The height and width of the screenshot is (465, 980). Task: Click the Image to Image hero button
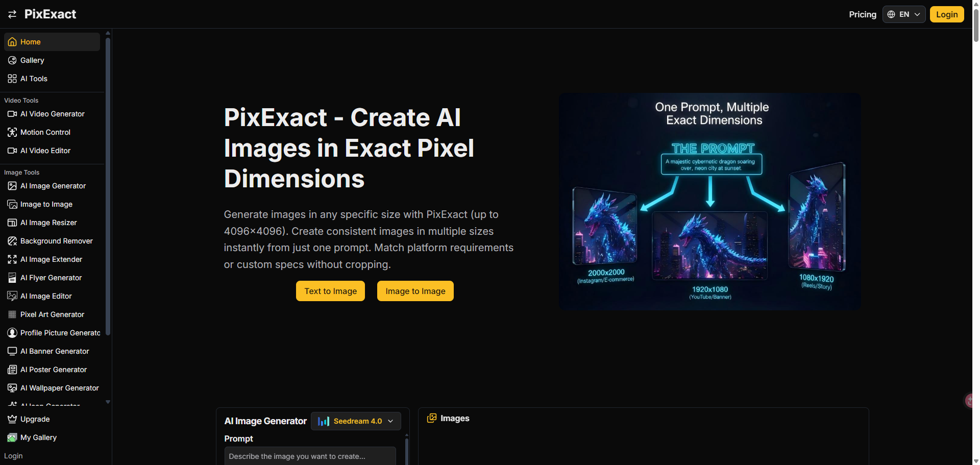pos(415,291)
